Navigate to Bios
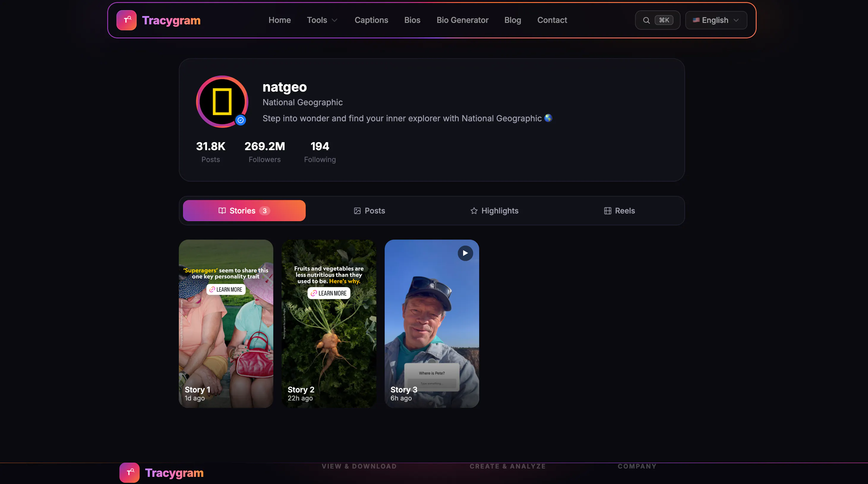 click(x=412, y=20)
